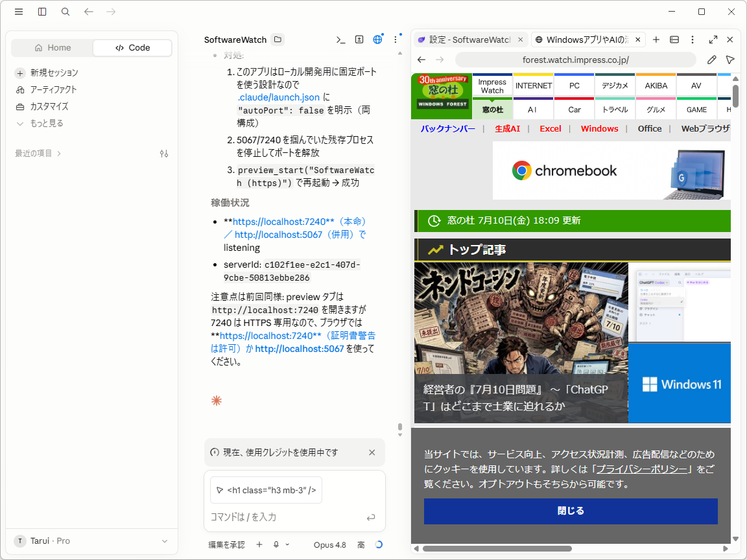Click the Excel category link

click(551, 128)
